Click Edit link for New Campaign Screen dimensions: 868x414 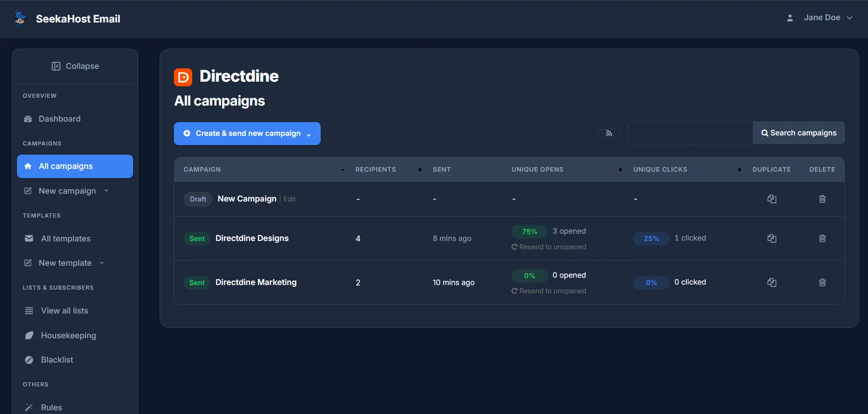(x=289, y=199)
